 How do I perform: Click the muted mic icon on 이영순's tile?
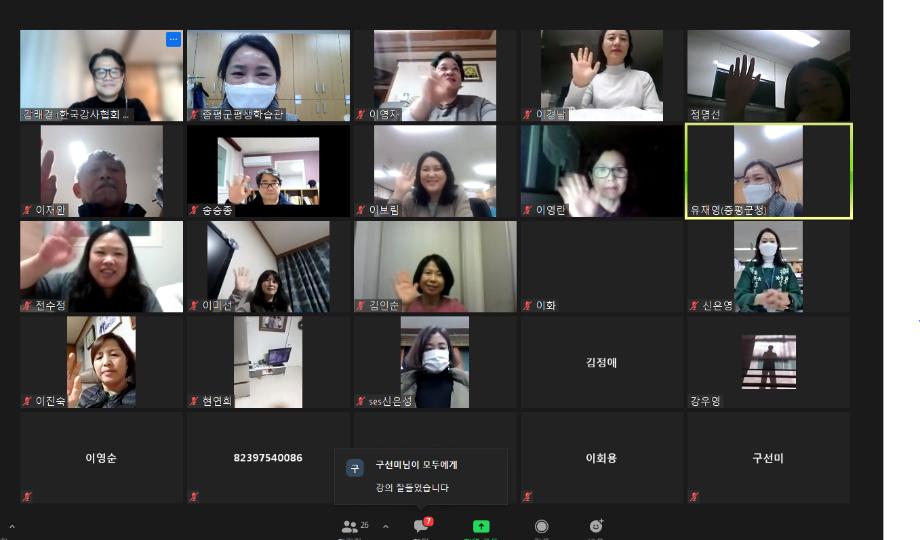[27, 496]
